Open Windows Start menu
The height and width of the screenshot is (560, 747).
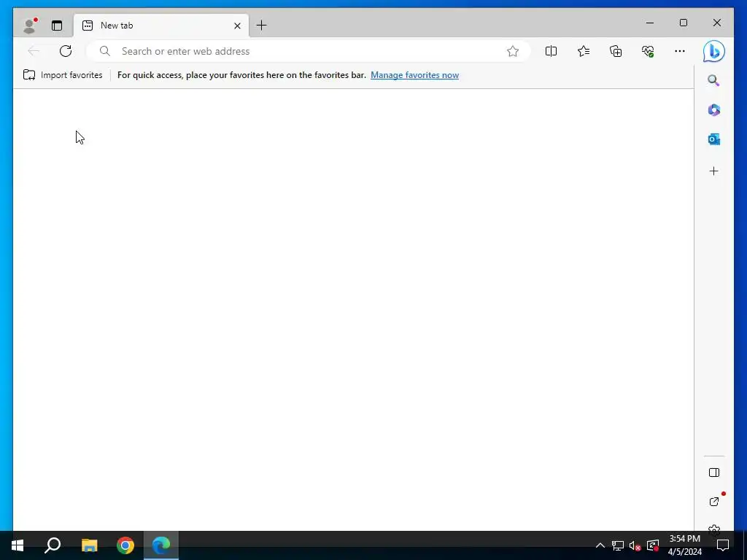[18, 545]
